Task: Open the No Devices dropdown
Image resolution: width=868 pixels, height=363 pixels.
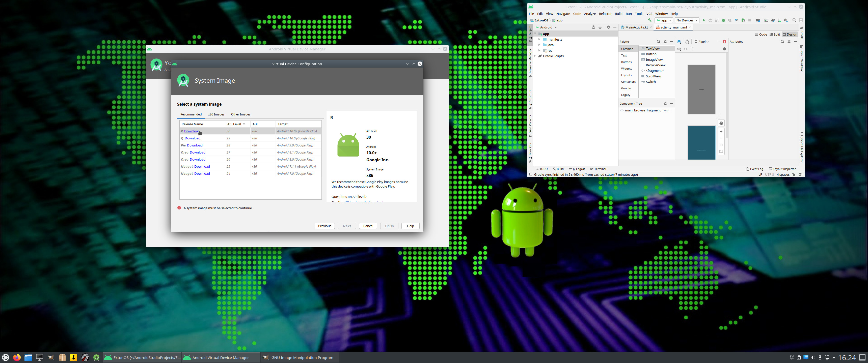Action: [x=687, y=20]
